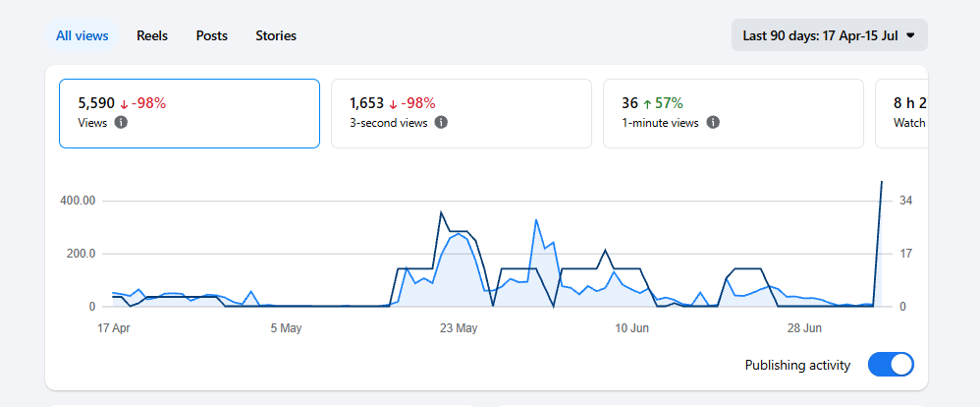The height and width of the screenshot is (407, 980).
Task: Switch to the Posts tab
Action: [x=211, y=35]
